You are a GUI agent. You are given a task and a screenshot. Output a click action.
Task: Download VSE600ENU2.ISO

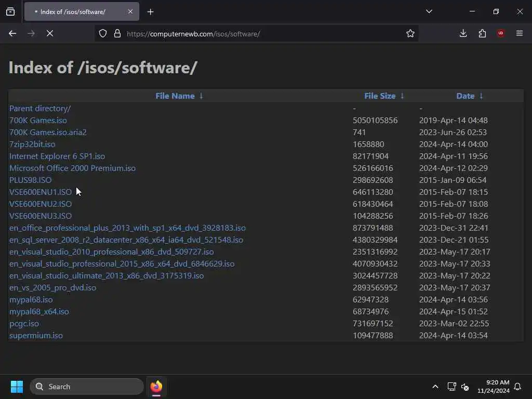pos(41,204)
